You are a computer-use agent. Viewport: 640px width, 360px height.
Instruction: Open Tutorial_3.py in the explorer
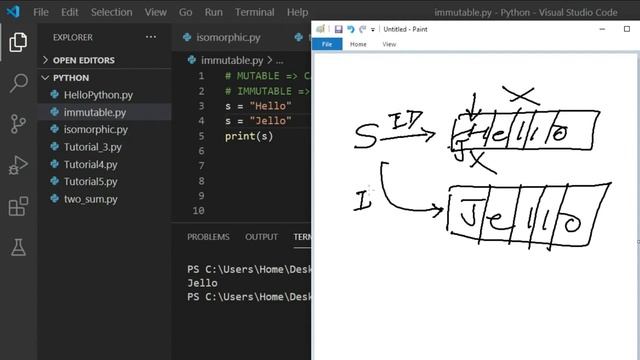[x=92, y=147]
